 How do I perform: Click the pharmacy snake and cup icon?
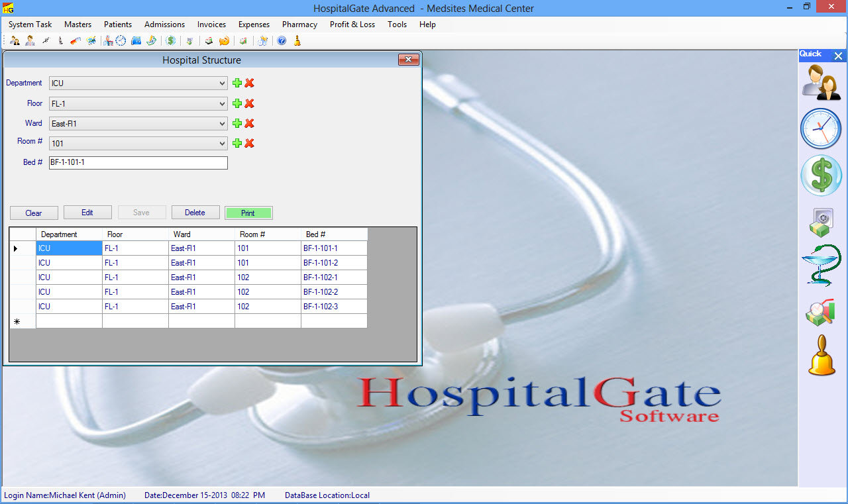click(x=821, y=266)
